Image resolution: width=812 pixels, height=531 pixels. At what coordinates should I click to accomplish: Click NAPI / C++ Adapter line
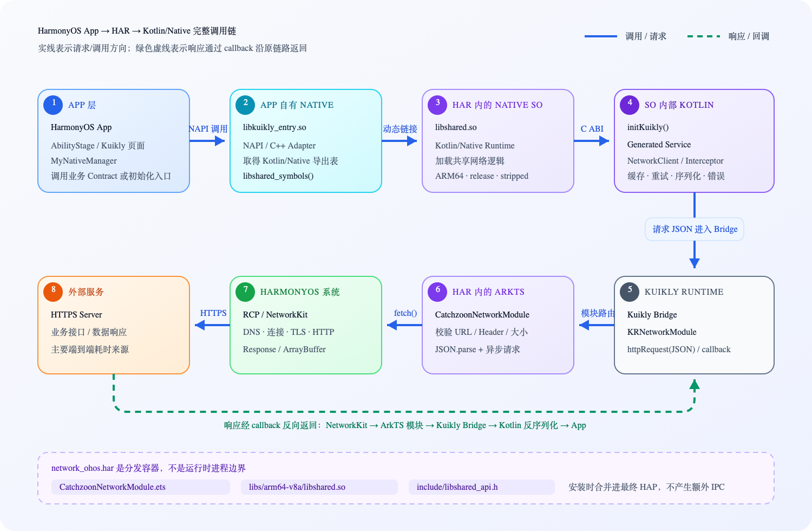(x=279, y=146)
